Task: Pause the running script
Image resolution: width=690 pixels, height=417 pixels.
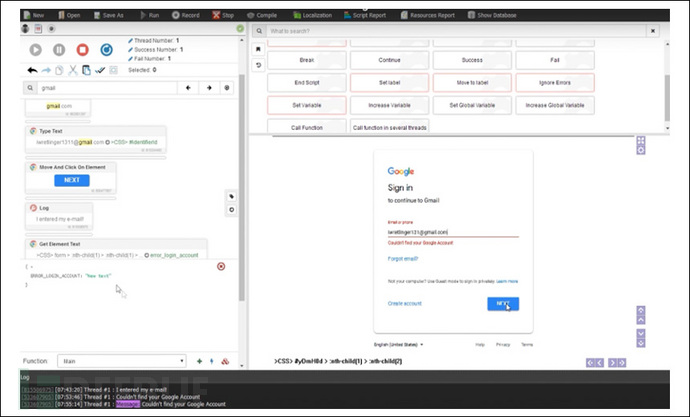Action: tap(59, 49)
